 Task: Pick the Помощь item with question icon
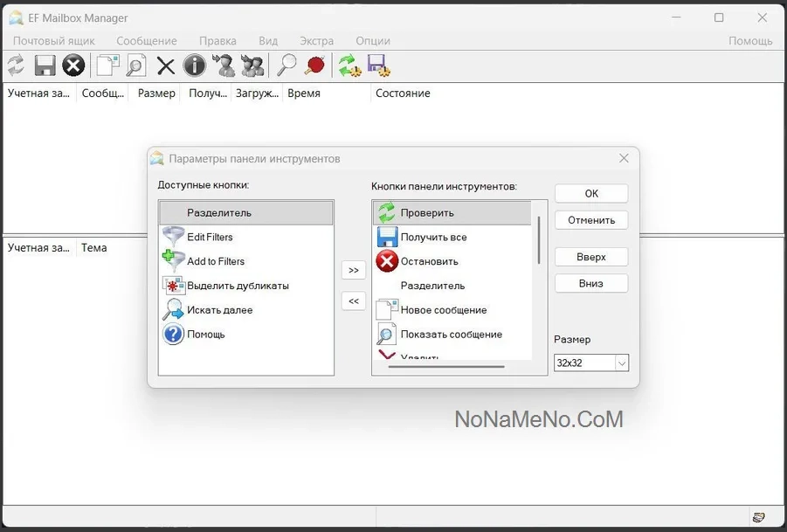(205, 335)
